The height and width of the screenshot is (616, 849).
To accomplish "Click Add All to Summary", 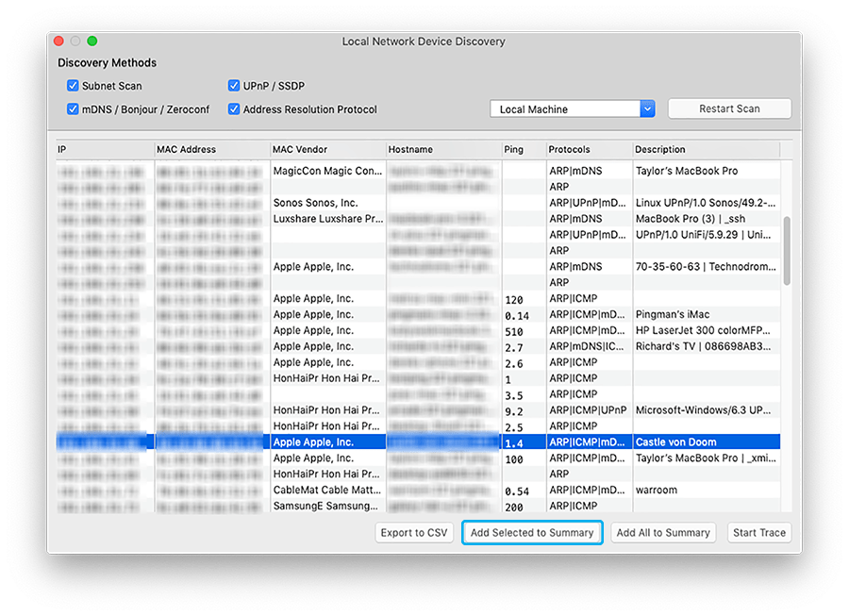I will pos(663,532).
